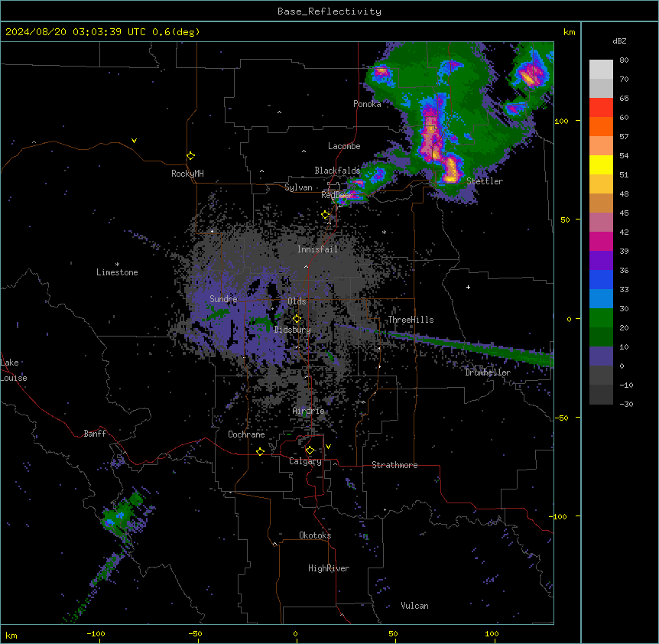Viewport: 659px width, 644px height.
Task: Click the purple swatch between 39 and 36 dBZ
Action: (x=601, y=260)
